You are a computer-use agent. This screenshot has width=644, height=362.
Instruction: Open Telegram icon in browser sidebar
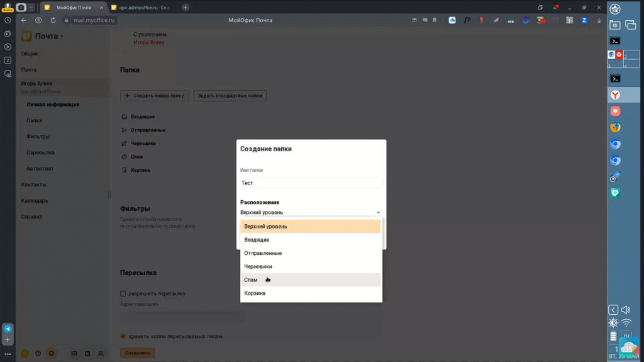click(x=8, y=329)
